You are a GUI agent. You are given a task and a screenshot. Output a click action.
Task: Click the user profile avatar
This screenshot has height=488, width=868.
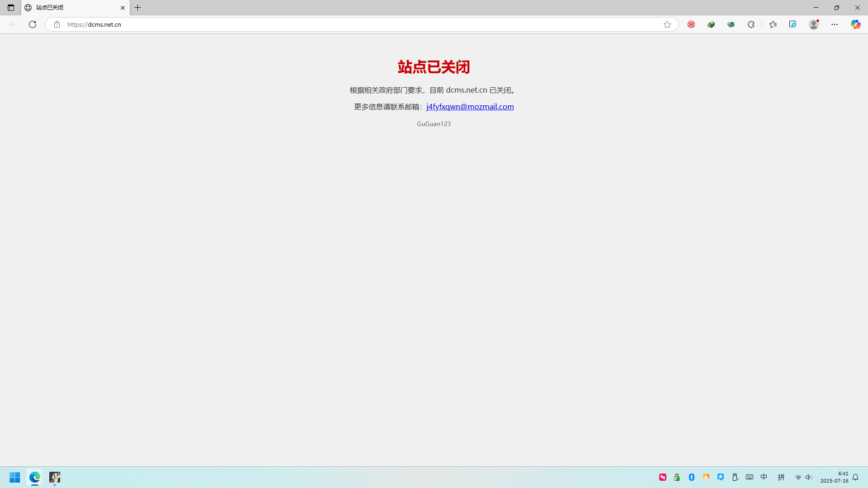point(814,24)
